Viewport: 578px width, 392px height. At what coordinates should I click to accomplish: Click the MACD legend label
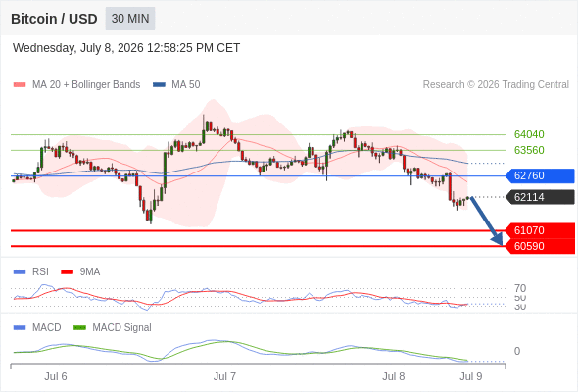coord(47,328)
